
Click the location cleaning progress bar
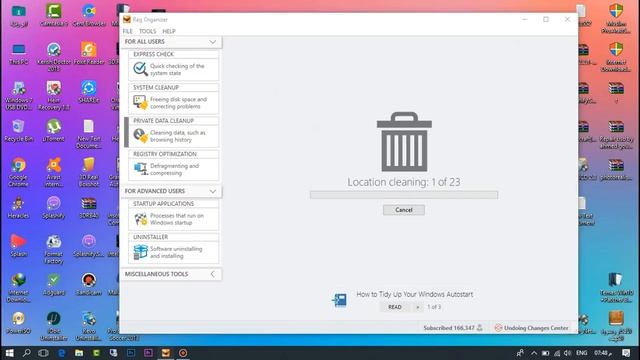[404, 195]
